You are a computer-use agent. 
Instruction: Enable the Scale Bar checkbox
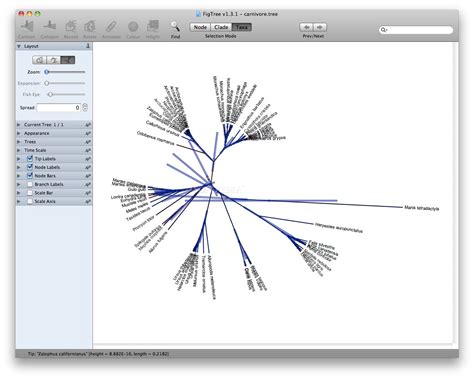(30, 193)
